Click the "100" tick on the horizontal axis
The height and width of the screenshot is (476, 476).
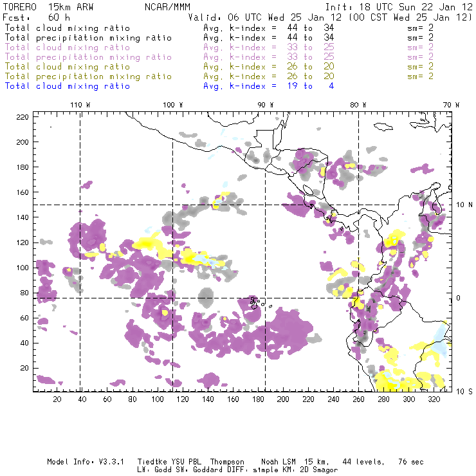(158, 399)
